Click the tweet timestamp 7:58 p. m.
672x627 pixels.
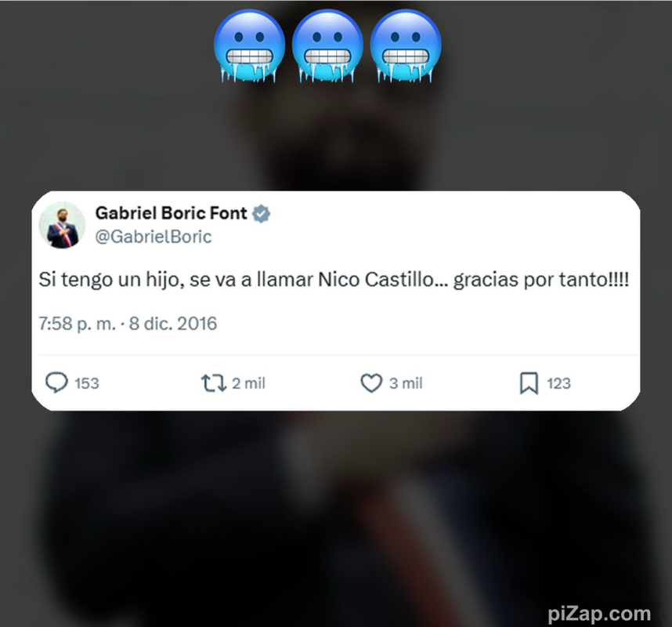click(x=77, y=324)
